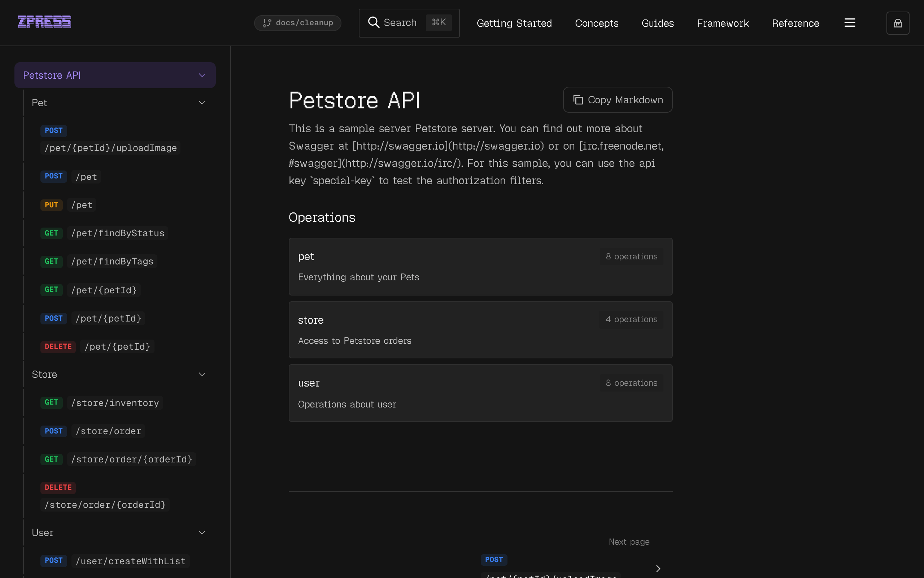Screen dimensions: 924x578
Task: Open the Guides menu
Action: point(658,23)
